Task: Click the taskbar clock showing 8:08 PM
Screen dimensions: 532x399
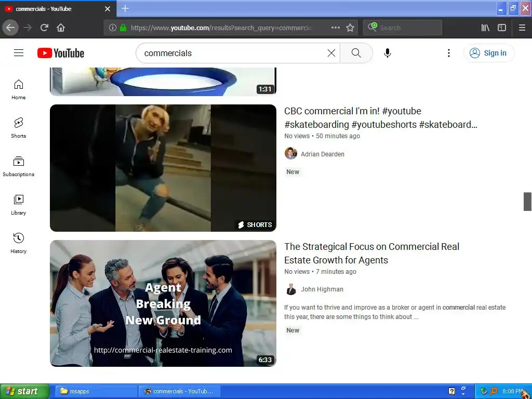Action: pyautogui.click(x=512, y=391)
